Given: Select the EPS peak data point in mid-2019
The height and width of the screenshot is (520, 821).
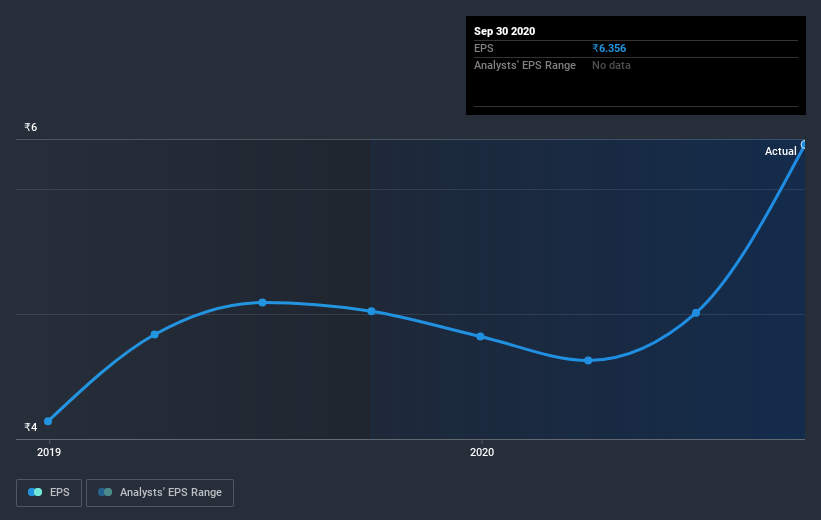Looking at the screenshot, I should (262, 303).
